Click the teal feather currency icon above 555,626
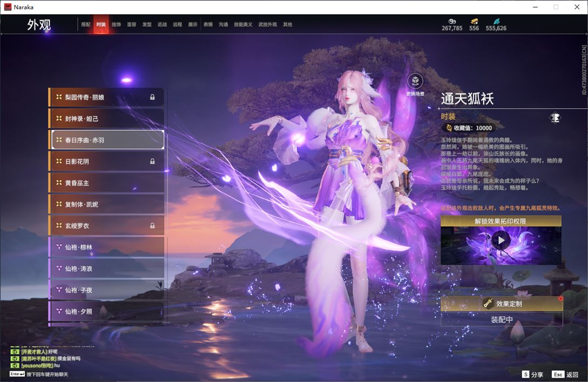 [496, 22]
